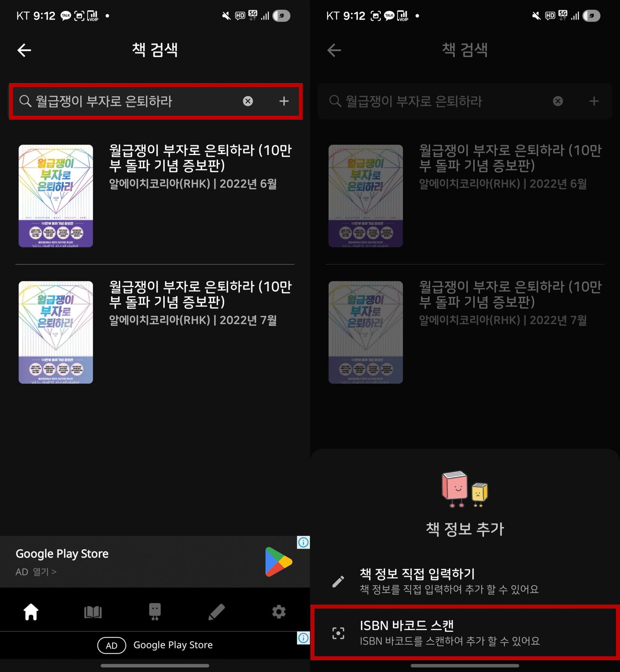The width and height of the screenshot is (620, 672).
Task: Open the open-book library tab
Action: click(93, 612)
